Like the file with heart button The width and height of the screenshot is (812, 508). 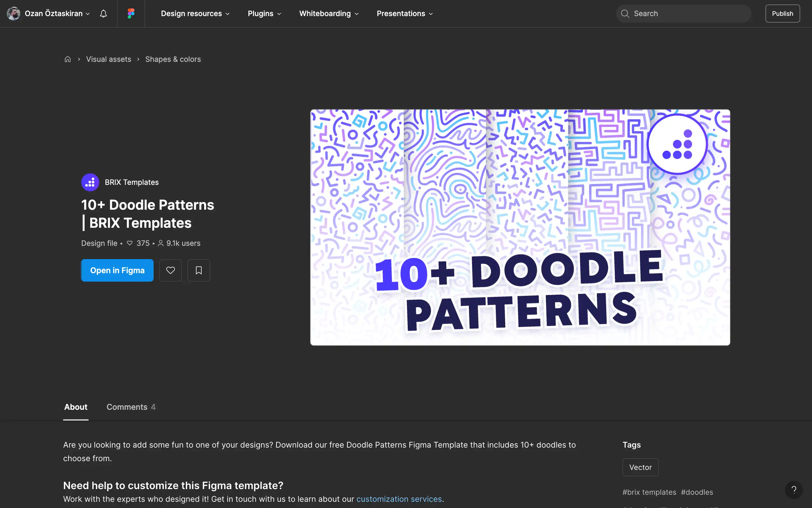171,270
